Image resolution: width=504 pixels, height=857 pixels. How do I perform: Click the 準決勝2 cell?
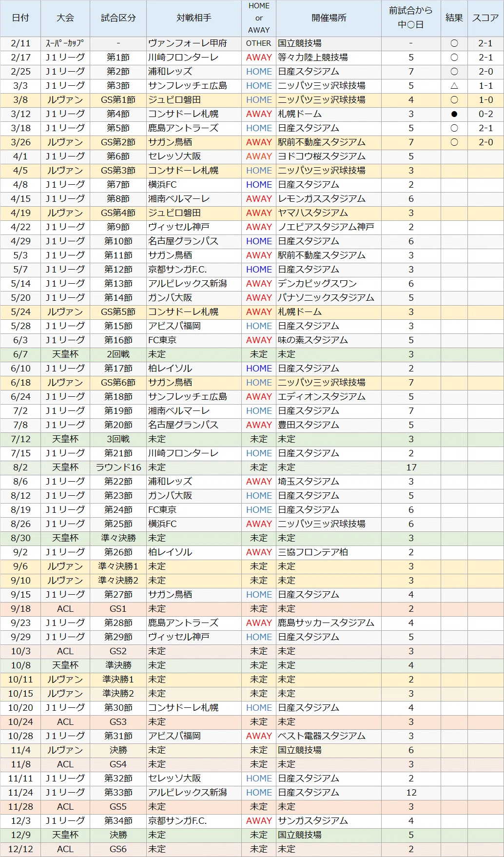click(118, 694)
